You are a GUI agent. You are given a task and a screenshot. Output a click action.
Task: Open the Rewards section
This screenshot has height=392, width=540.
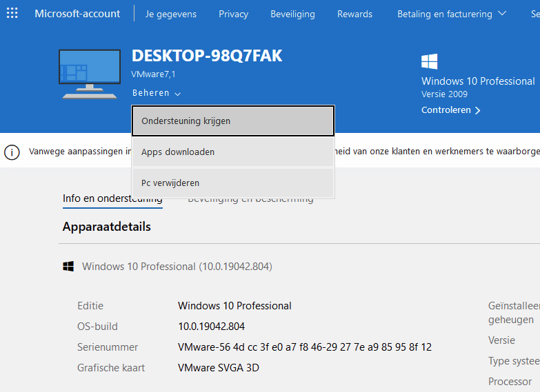354,14
